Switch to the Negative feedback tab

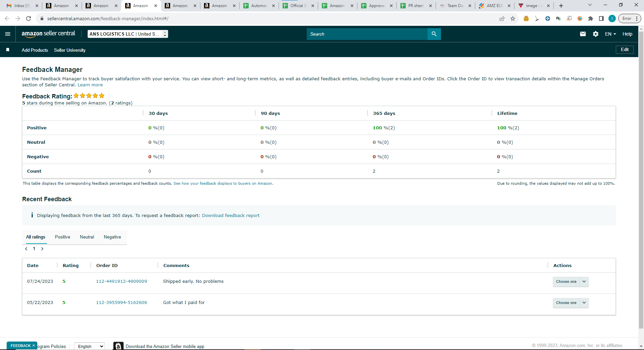pos(112,237)
